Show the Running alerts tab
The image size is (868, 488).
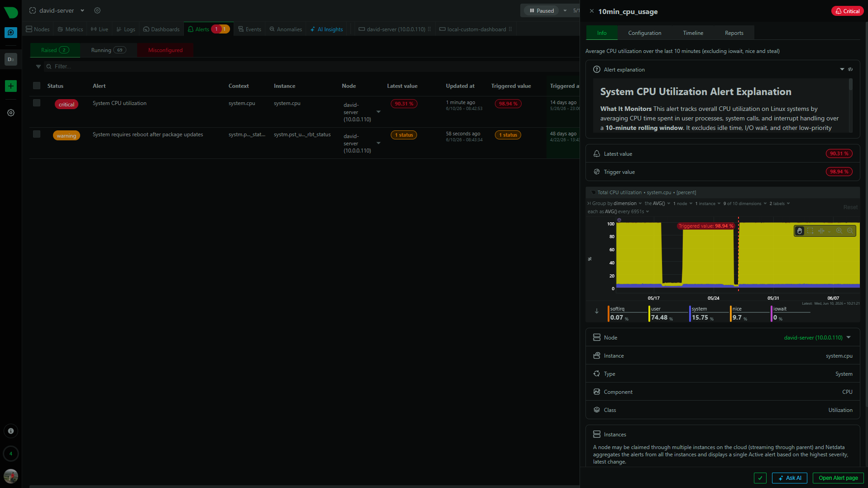coord(109,50)
